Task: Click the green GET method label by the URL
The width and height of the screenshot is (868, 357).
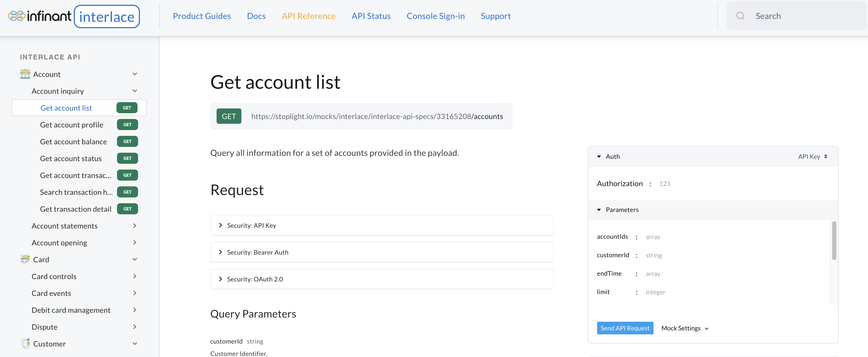Action: (229, 116)
